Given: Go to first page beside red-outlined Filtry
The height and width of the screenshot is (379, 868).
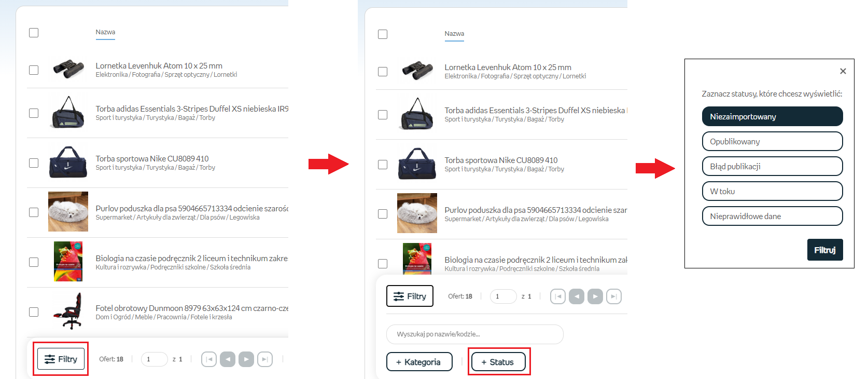Looking at the screenshot, I should pos(209,359).
